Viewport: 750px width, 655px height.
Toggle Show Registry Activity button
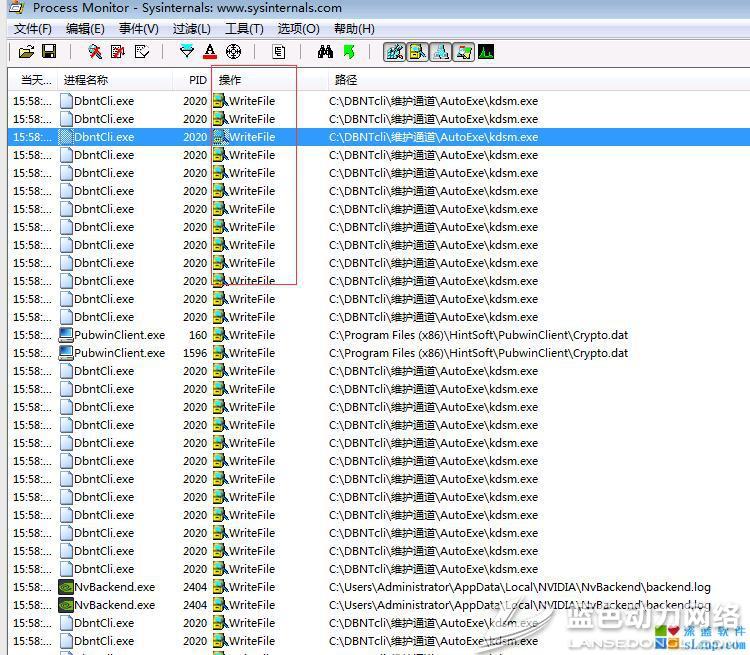[x=395, y=52]
